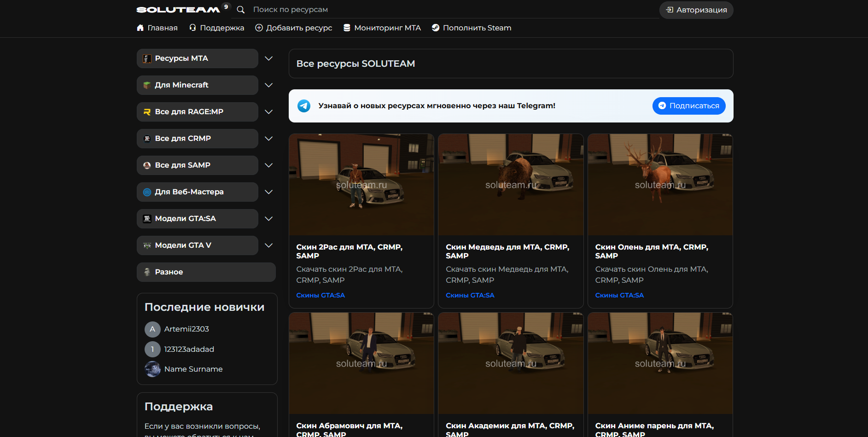Click the SOLUTEAM logo

point(178,10)
